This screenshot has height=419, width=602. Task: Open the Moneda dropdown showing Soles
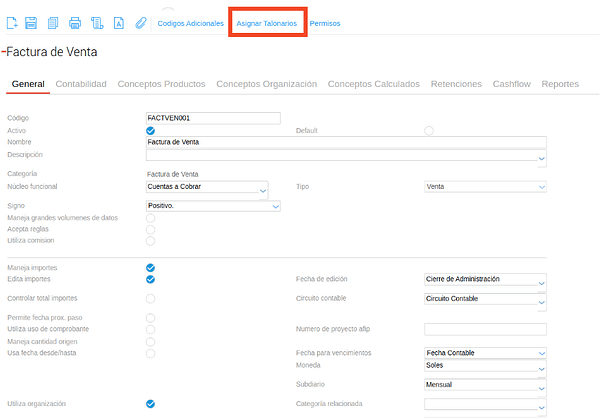pos(485,366)
